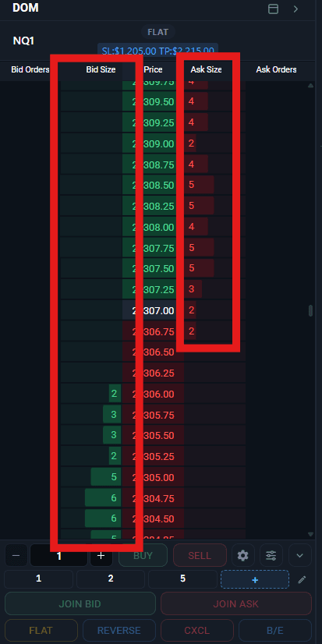Click the BUY button
This screenshot has width=322, height=644.
[143, 555]
